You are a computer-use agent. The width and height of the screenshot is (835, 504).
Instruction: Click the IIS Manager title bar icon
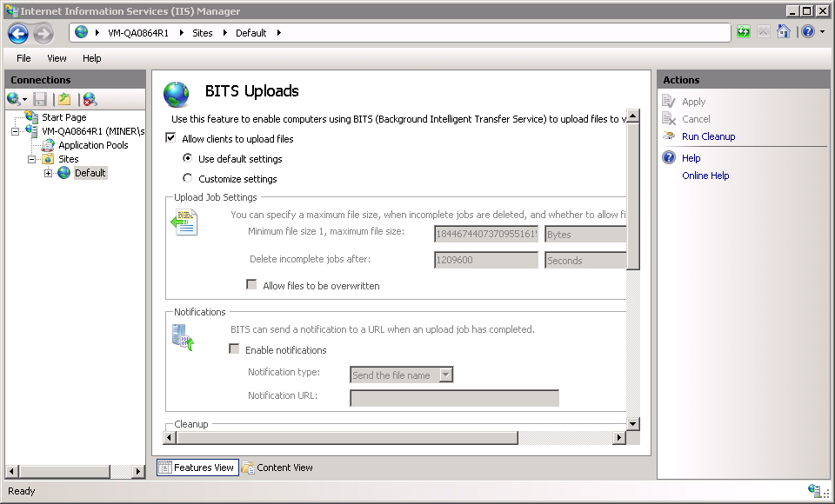[11, 10]
